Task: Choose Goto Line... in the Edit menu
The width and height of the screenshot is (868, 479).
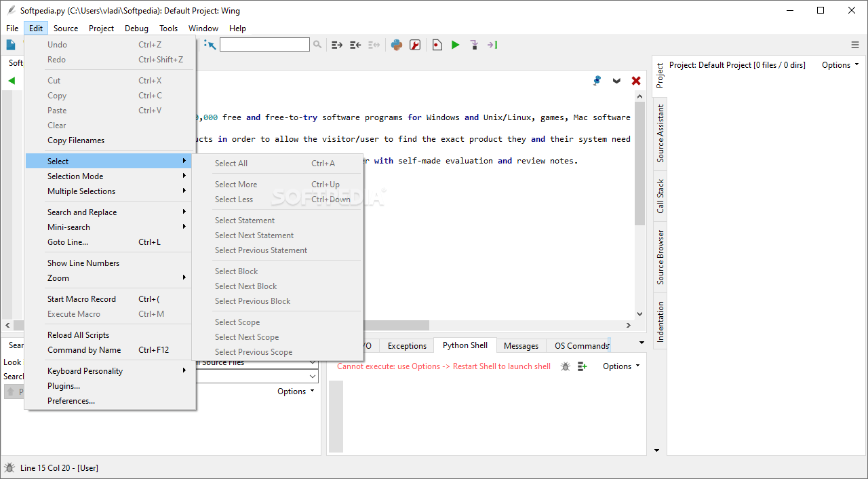Action: click(109, 242)
